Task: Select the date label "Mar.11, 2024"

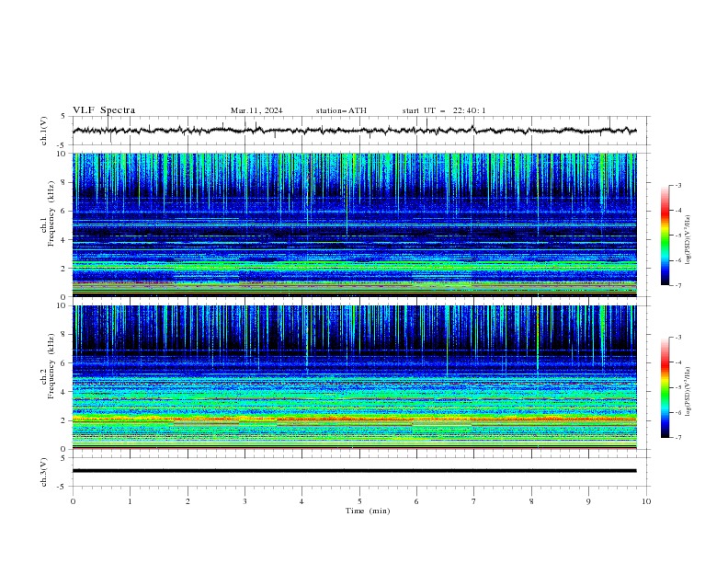Action: pos(256,110)
